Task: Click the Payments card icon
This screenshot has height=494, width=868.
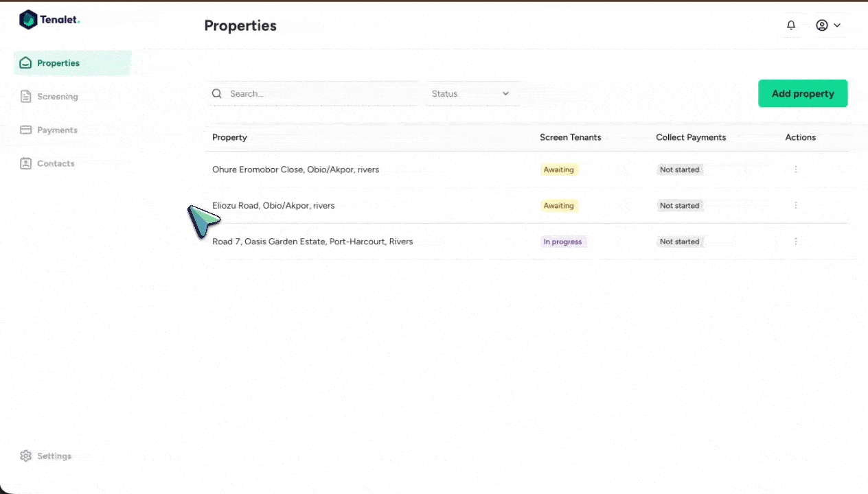Action: pos(25,130)
